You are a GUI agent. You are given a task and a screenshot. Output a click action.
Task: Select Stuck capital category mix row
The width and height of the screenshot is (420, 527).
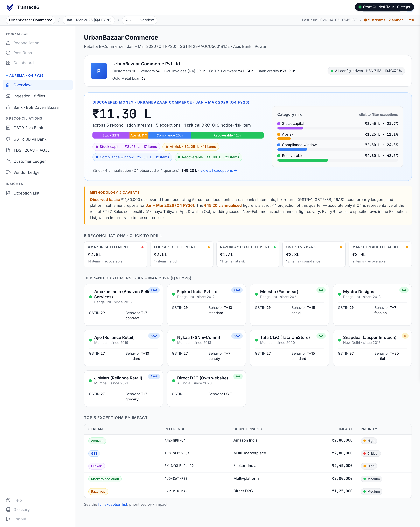(337, 125)
